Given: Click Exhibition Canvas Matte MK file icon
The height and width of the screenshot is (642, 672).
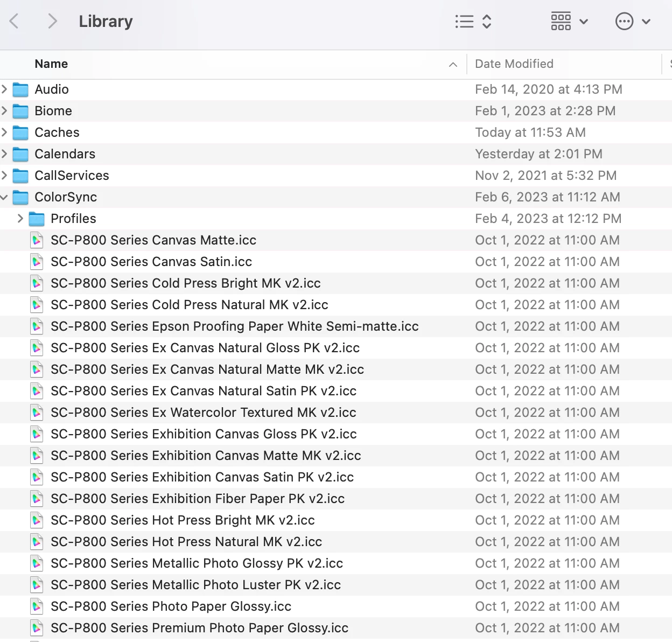Looking at the screenshot, I should (37, 456).
